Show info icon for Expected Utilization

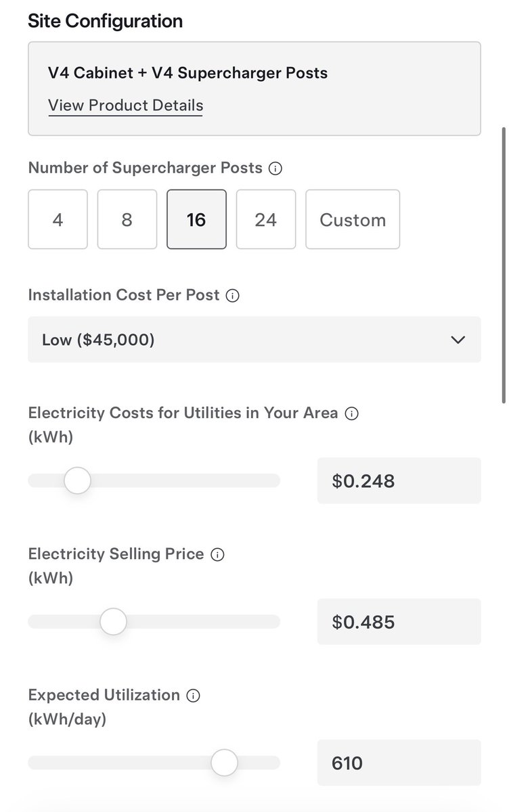pyautogui.click(x=194, y=696)
